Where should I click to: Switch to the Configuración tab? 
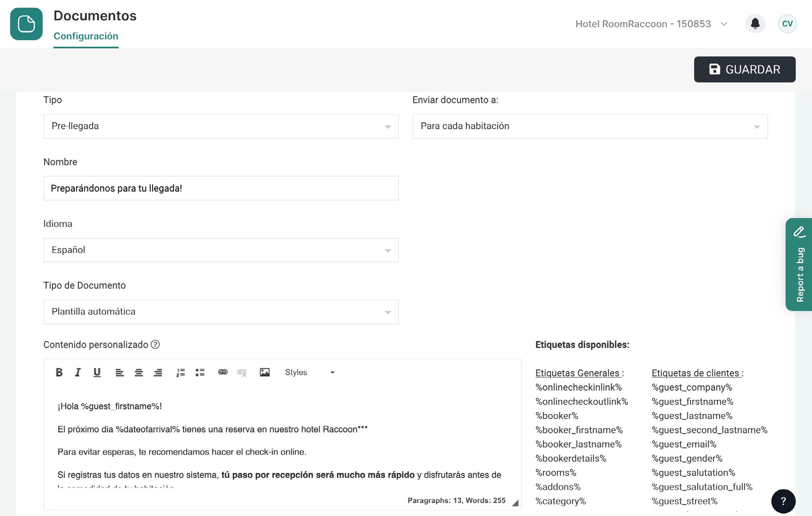click(x=86, y=36)
